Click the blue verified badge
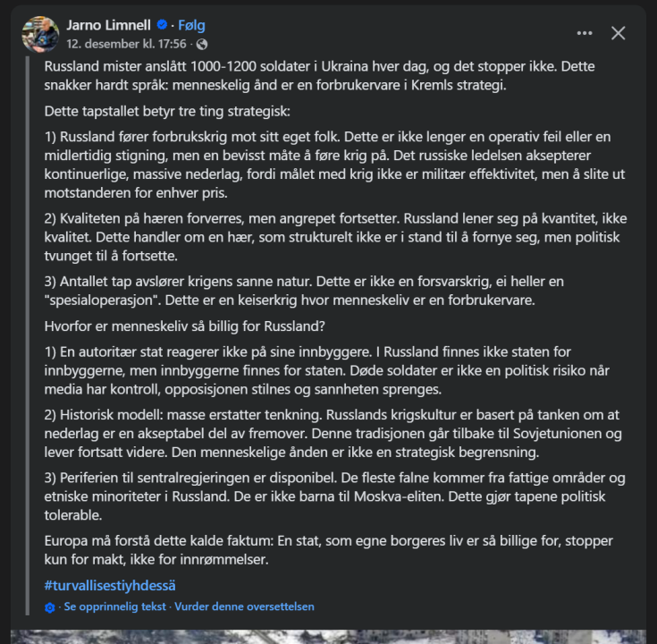This screenshot has height=644, width=657. pyautogui.click(x=161, y=25)
